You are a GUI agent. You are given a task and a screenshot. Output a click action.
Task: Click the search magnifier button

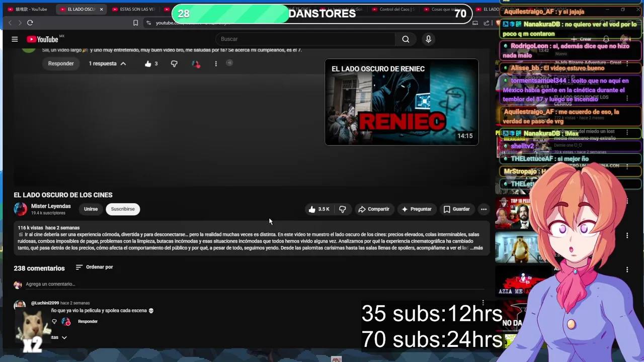(x=406, y=39)
